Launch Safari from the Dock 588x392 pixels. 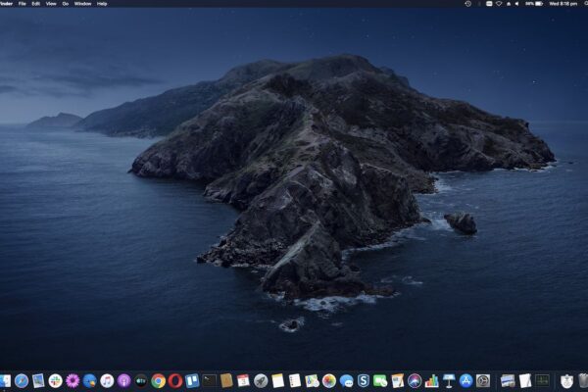22,381
